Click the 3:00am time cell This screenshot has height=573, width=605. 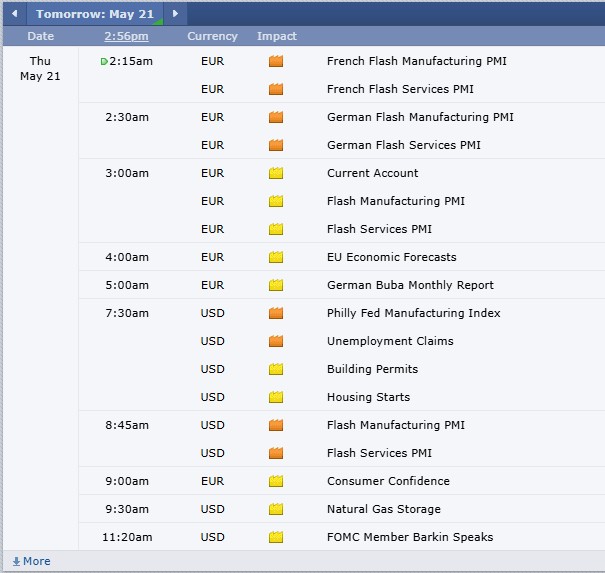point(127,173)
